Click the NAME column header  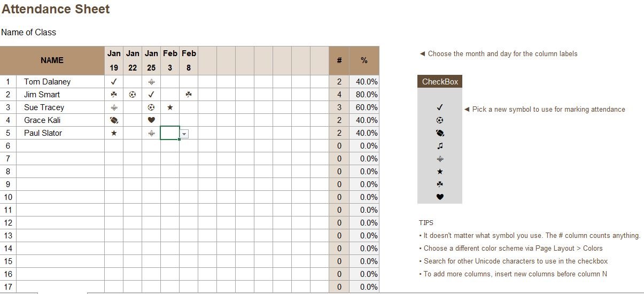[x=52, y=60]
